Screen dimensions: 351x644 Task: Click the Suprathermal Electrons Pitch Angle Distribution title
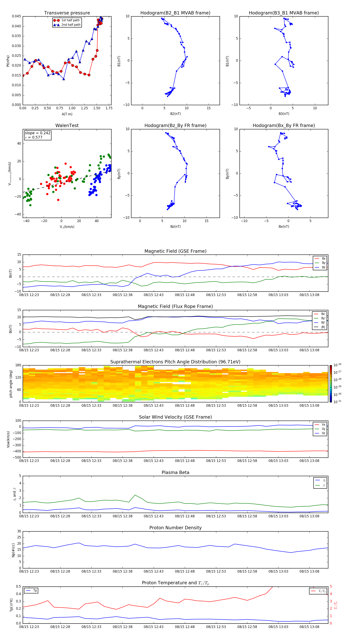175,362
